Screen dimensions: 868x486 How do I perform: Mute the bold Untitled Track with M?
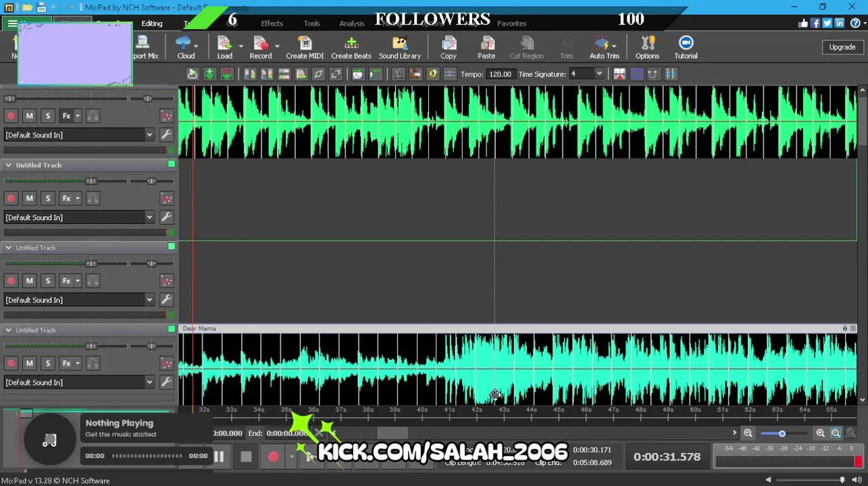pos(29,198)
